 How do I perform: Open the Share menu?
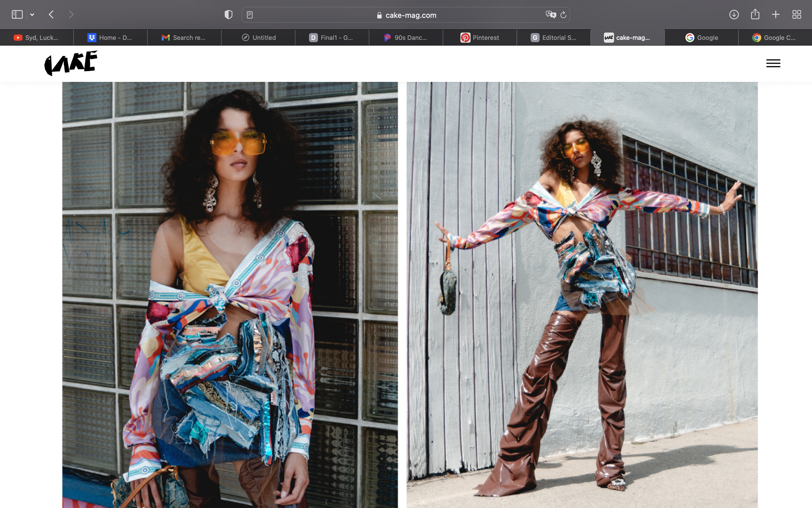(x=755, y=14)
